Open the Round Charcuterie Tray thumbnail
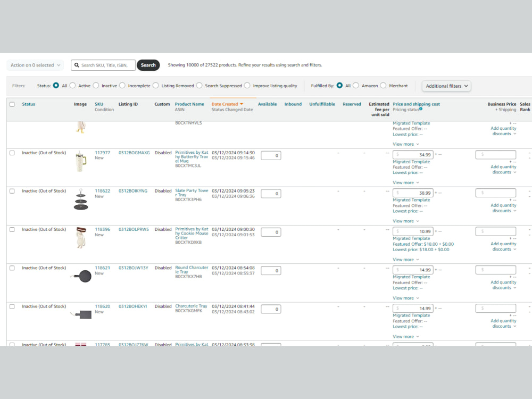This screenshot has width=532, height=399. (x=81, y=276)
